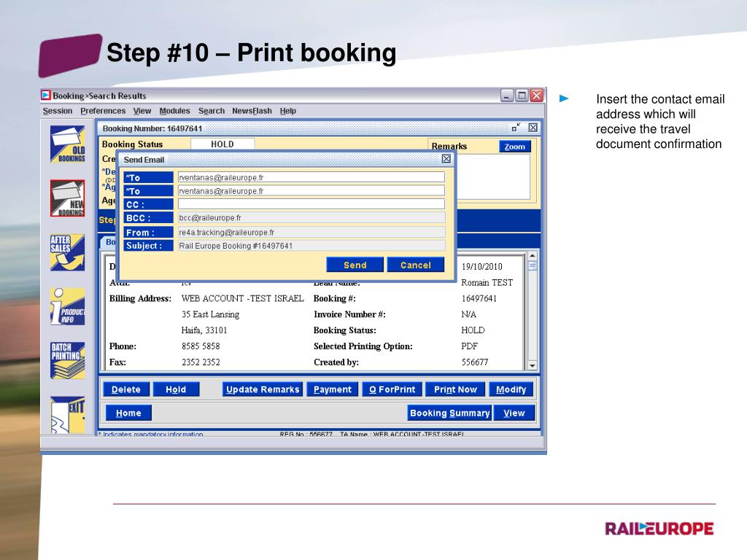Viewport: 747px width, 560px height.
Task: Click the Booking app title bar icon
Action: pos(46,96)
